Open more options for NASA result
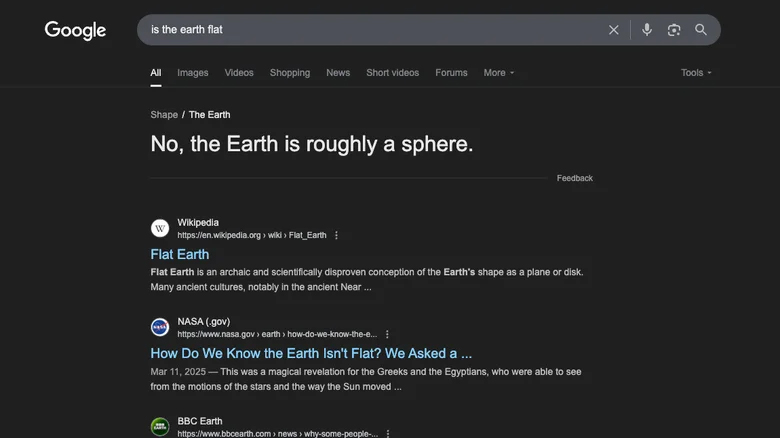780x438 pixels. click(x=387, y=334)
